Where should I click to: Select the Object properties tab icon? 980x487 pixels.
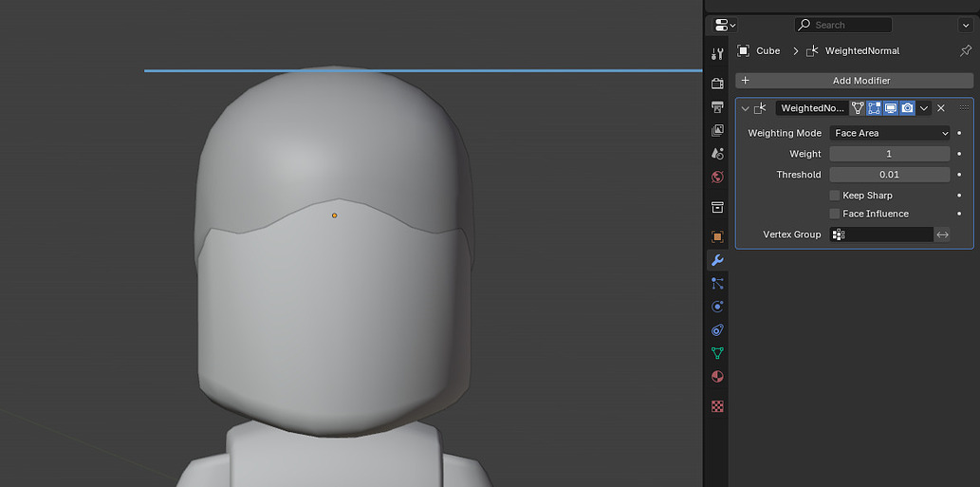coord(717,236)
